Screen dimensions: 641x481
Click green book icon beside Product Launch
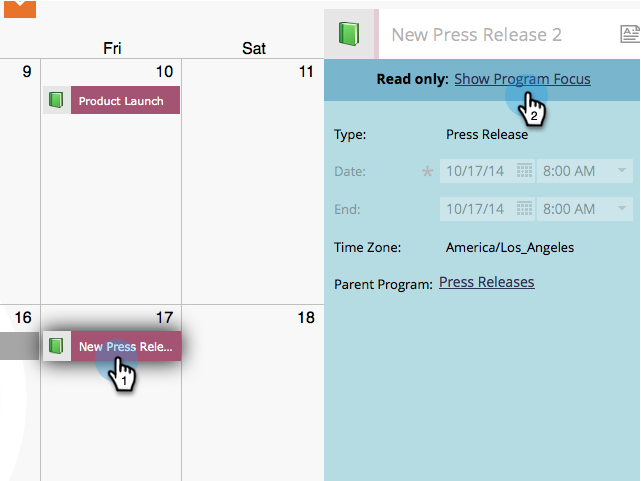[x=56, y=100]
